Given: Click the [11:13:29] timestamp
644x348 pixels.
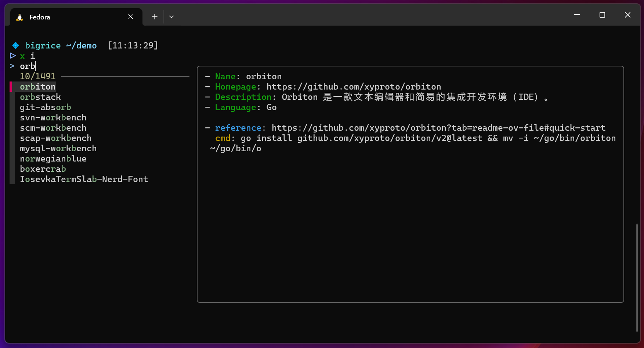Looking at the screenshot, I should click(133, 46).
